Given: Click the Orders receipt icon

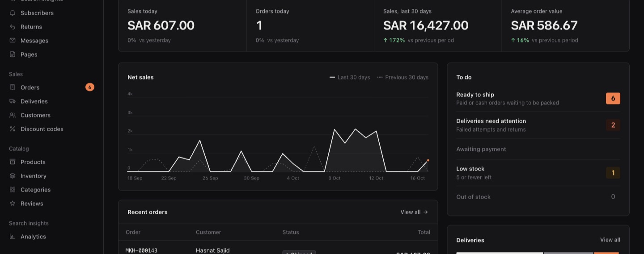Looking at the screenshot, I should tap(13, 87).
